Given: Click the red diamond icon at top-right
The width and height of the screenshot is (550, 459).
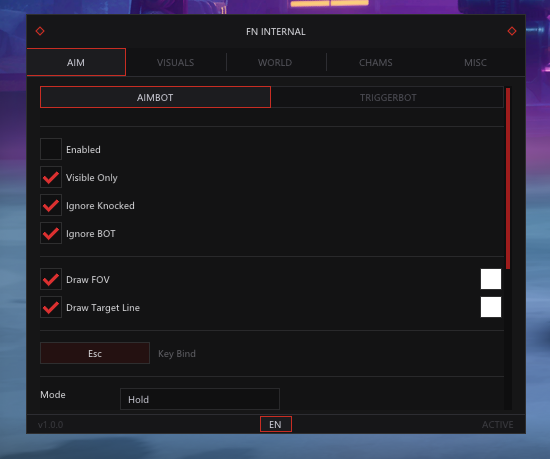Looking at the screenshot, I should pos(512,31).
